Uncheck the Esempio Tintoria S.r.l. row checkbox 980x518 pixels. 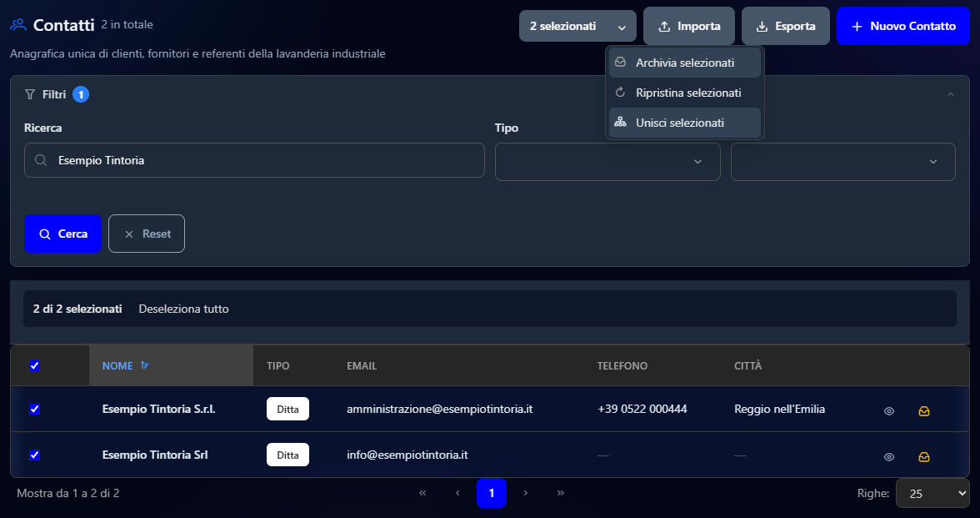(34, 409)
